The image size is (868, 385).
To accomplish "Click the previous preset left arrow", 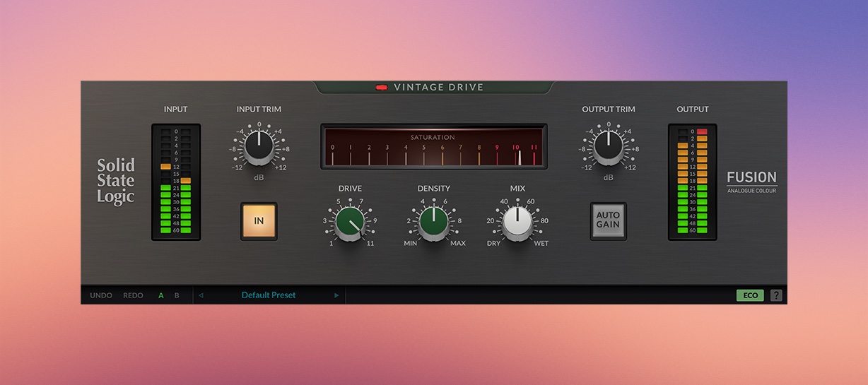I will point(201,295).
